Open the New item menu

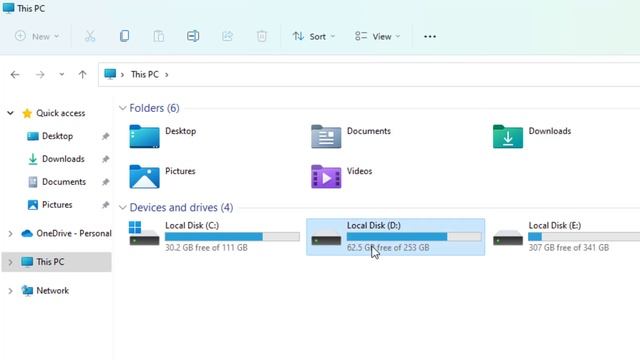[37, 36]
